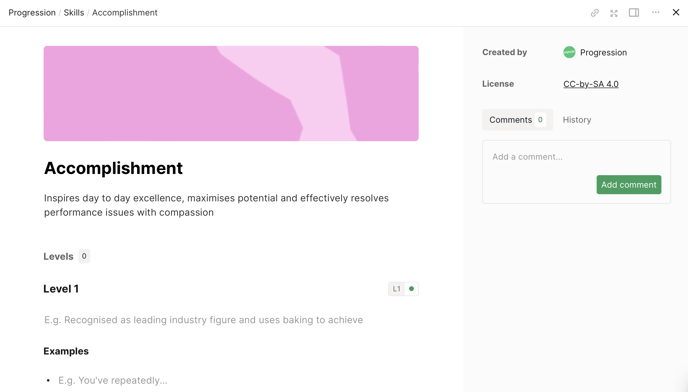688x392 pixels.
Task: Open the three-dots more options menu
Action: 656,12
